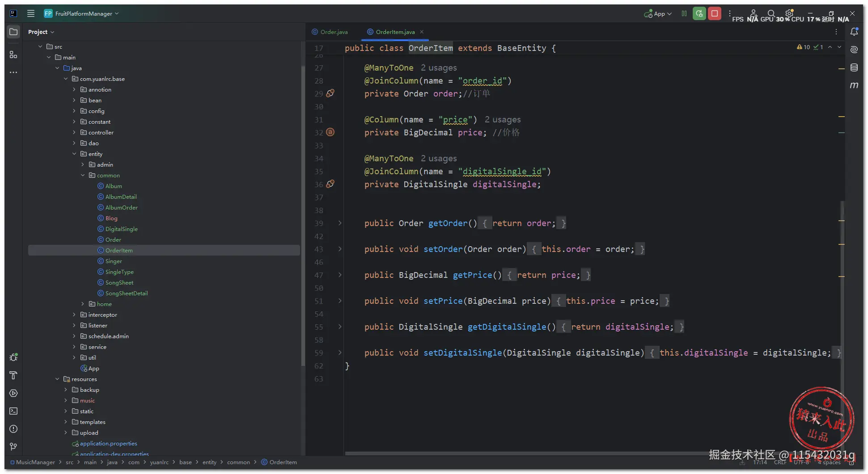Screen dimensions: 868x474
Task: Select the templates folder
Action: click(93, 422)
